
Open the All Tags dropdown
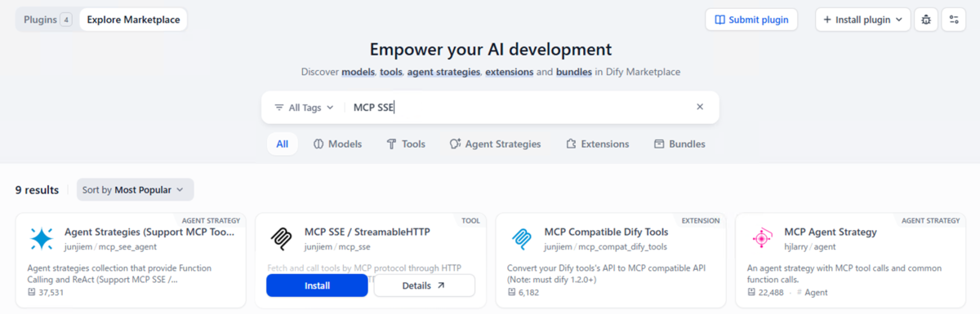pyautogui.click(x=304, y=107)
